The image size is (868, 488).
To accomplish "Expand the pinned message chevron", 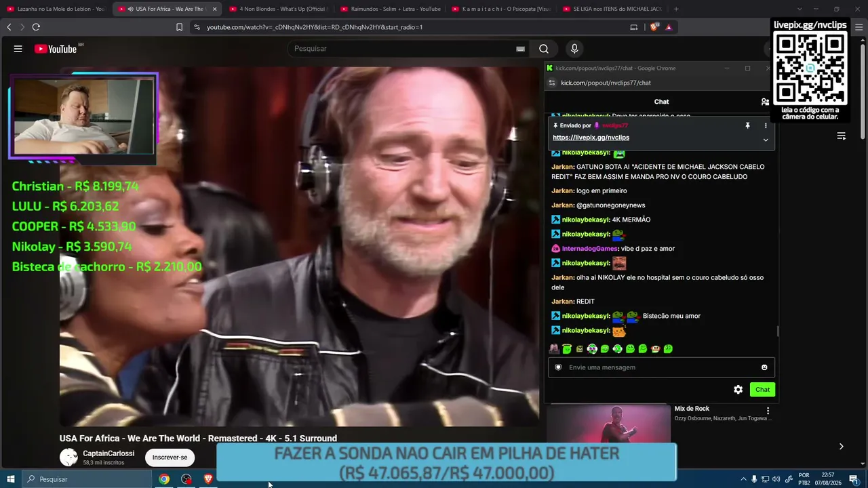I will (x=766, y=140).
